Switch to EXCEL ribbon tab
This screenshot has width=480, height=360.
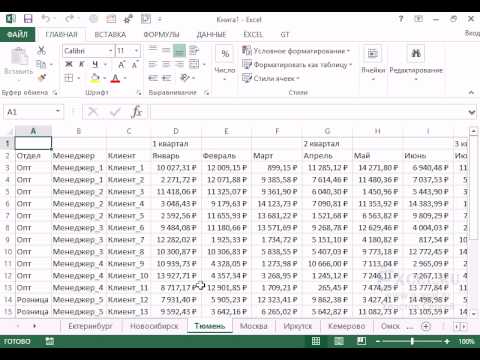pos(253,35)
